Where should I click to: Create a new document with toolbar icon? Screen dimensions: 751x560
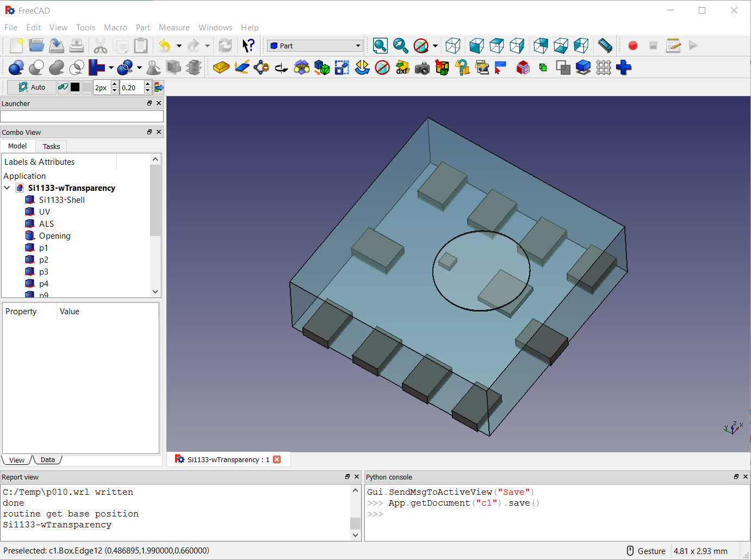pos(16,46)
